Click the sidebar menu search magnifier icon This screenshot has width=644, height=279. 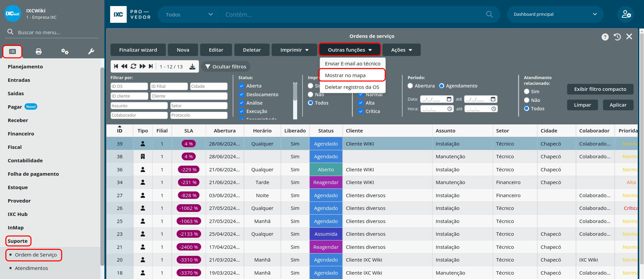click(x=10, y=32)
